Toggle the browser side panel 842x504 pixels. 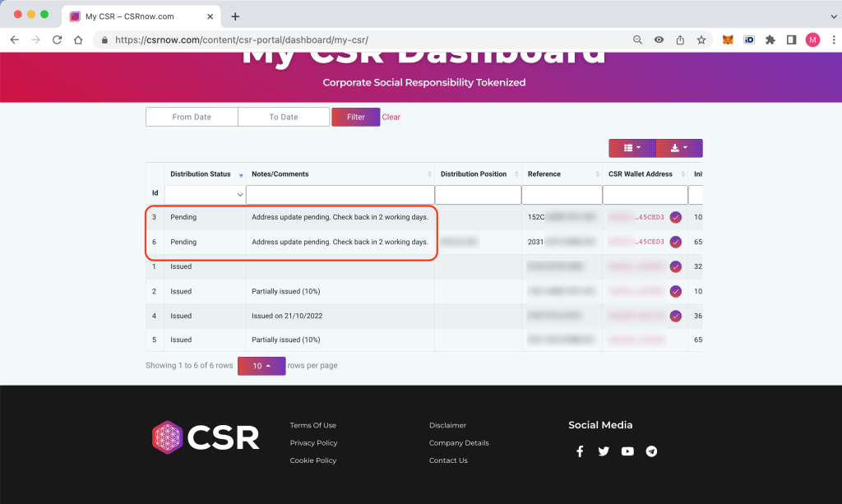tap(792, 39)
